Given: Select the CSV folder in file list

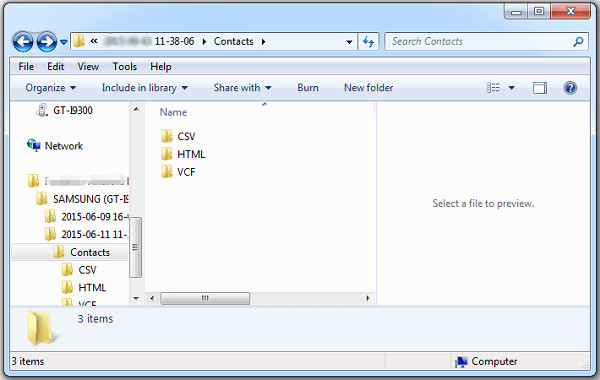Looking at the screenshot, I should click(x=178, y=136).
